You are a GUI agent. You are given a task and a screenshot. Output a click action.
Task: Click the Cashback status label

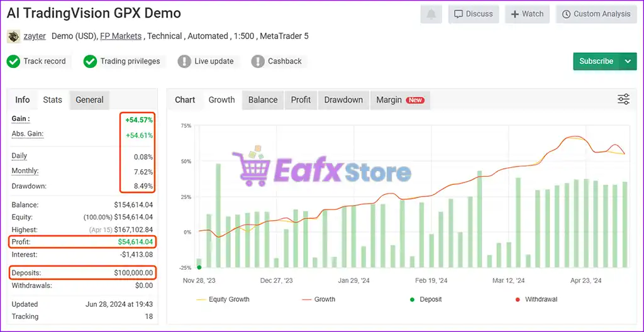tap(285, 61)
